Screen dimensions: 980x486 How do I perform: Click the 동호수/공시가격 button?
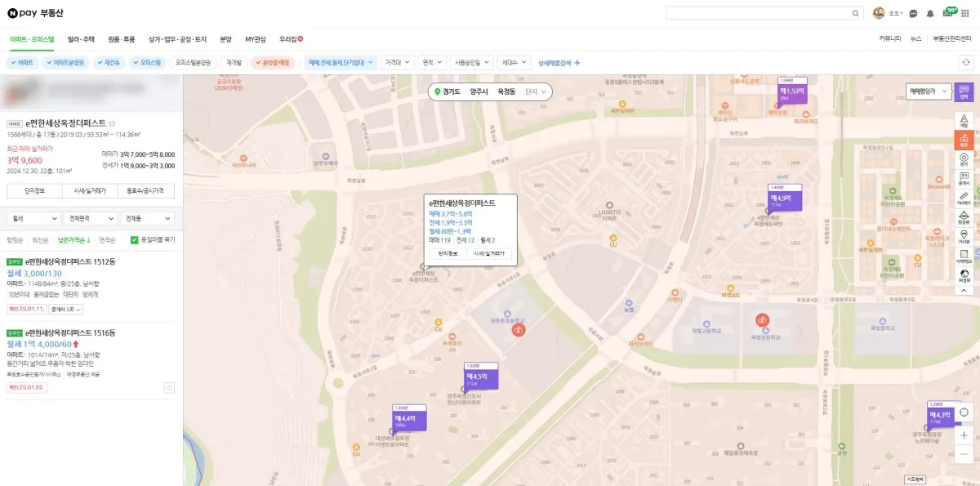pos(146,191)
